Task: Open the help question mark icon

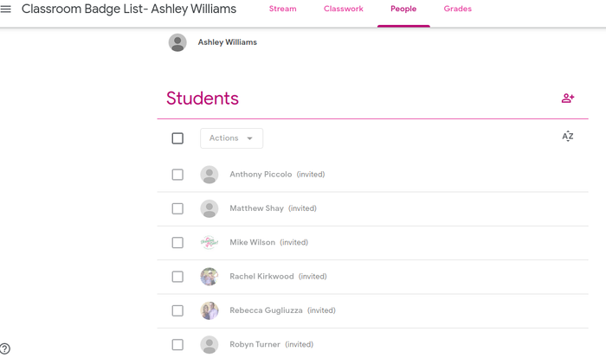Action: pyautogui.click(x=5, y=349)
